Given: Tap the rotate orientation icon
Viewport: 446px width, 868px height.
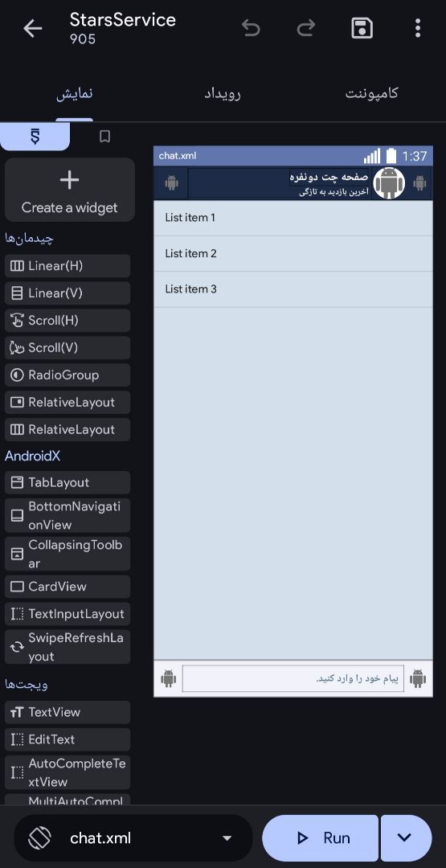Looking at the screenshot, I should tap(40, 837).
